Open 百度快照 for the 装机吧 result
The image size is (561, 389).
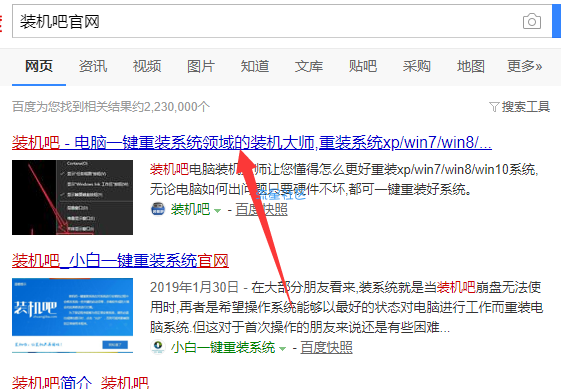262,209
